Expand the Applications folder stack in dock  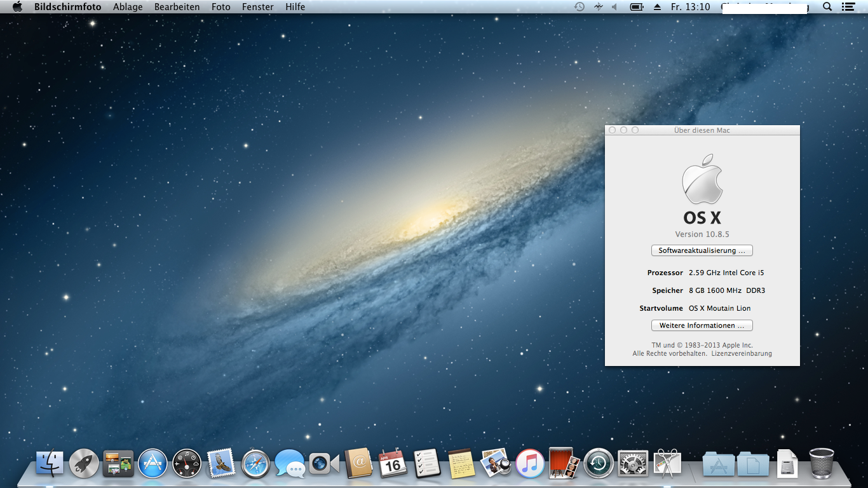coord(719,464)
